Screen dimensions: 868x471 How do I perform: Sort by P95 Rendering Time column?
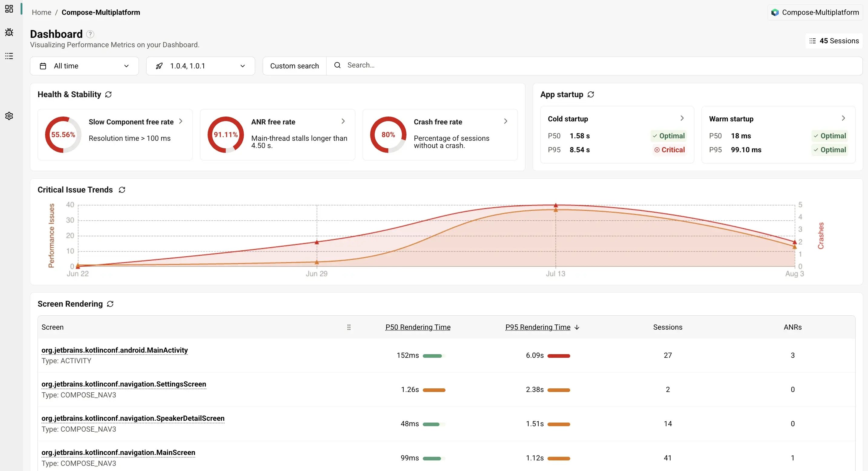(x=538, y=327)
